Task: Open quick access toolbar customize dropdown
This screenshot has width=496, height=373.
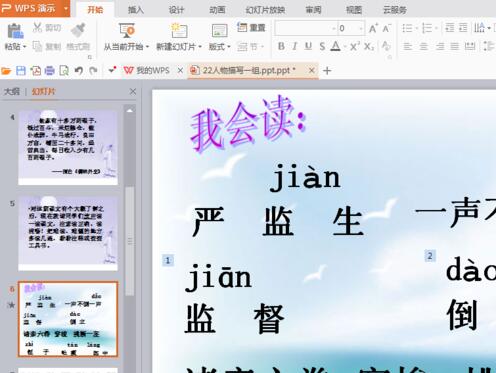Action: [112, 70]
